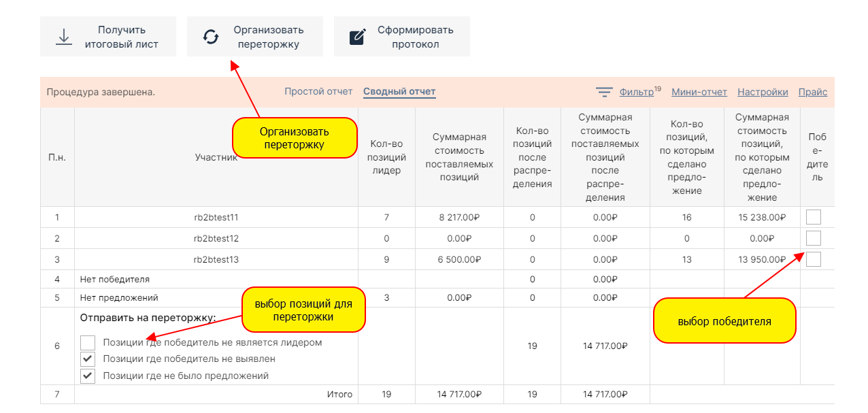Viewport: 868px width, 413px height.
Task: Open the 'Мини-отчет' link
Action: (x=699, y=93)
